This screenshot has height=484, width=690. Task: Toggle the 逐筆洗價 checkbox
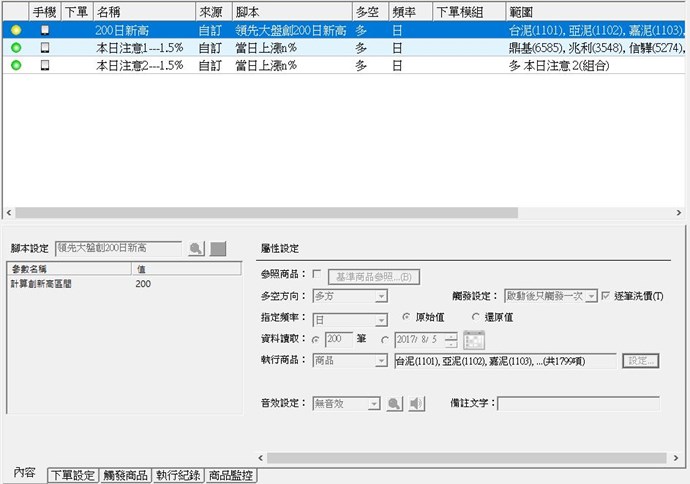pos(606,296)
